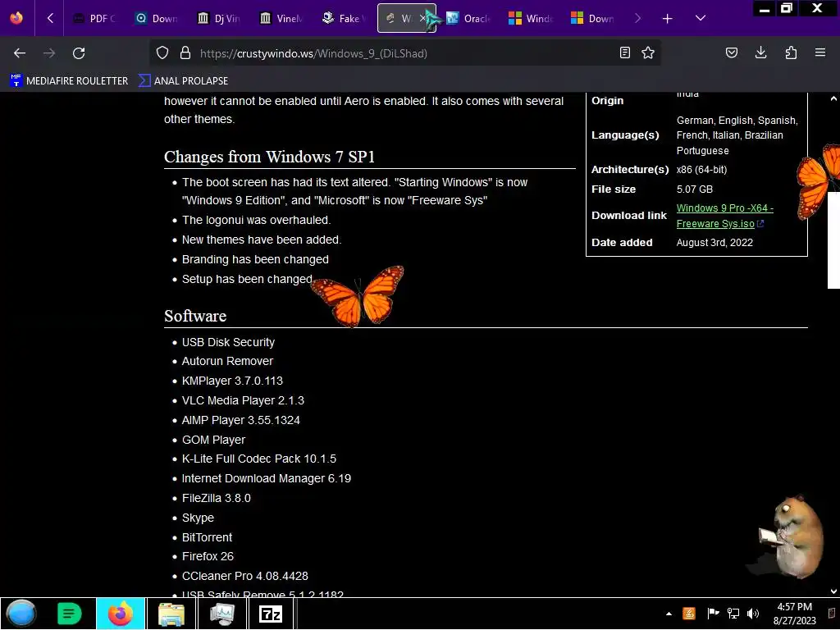Open 7-Zip from the taskbar
Viewport: 840px width, 630px height.
point(271,614)
